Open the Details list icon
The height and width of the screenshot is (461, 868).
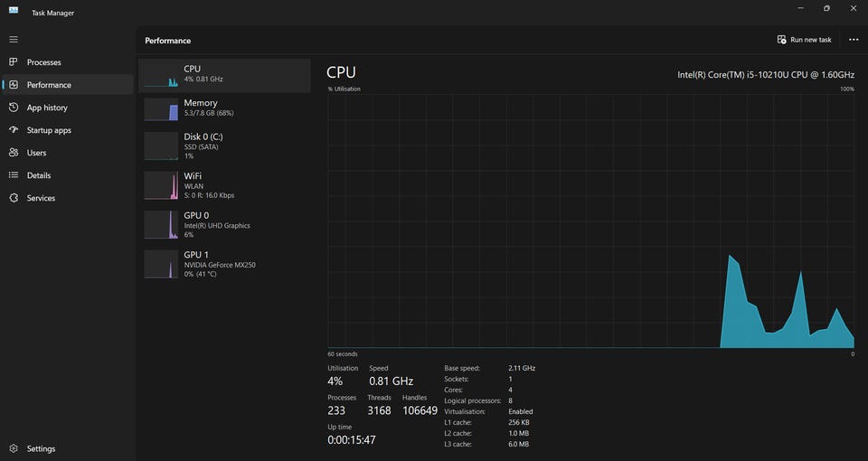pos(14,175)
